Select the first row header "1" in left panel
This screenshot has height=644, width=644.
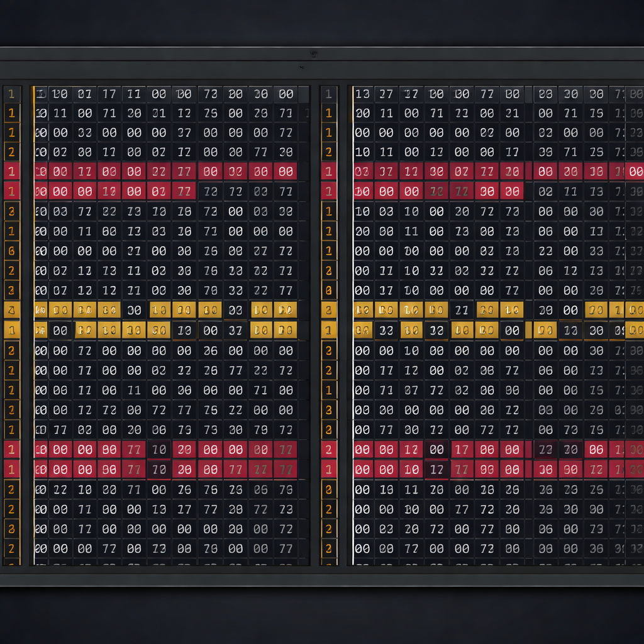click(x=12, y=94)
